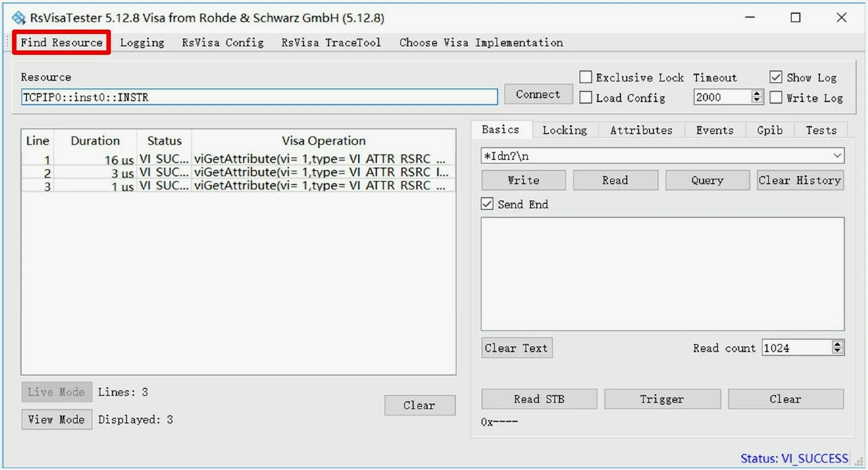868x470 pixels.
Task: Select log line 3 with 1 us duration
Action: 238,186
